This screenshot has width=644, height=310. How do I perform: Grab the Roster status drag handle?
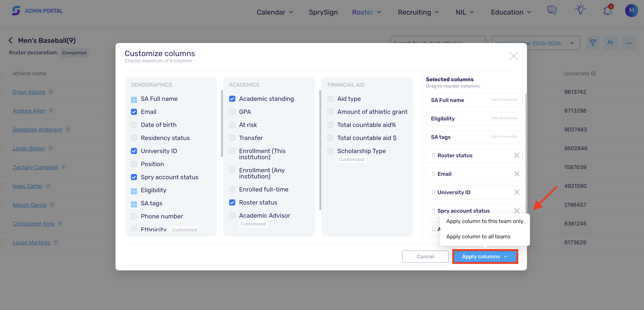pyautogui.click(x=433, y=155)
